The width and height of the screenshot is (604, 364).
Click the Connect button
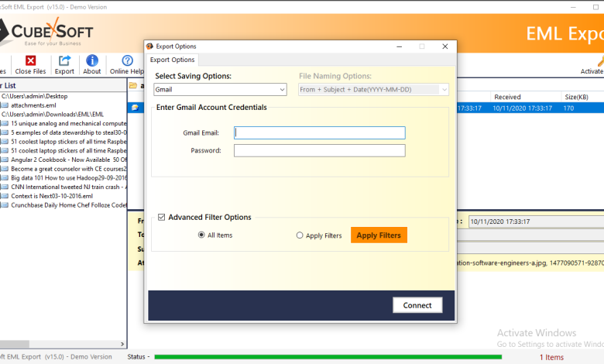(417, 305)
